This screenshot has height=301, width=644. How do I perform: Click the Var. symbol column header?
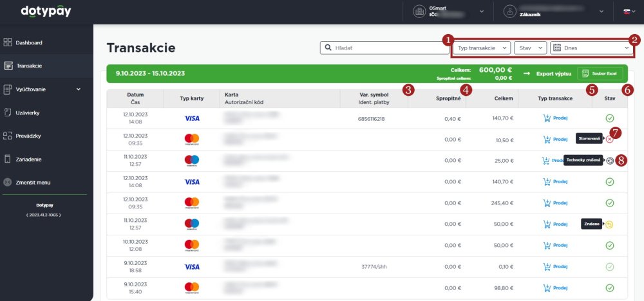coord(374,95)
